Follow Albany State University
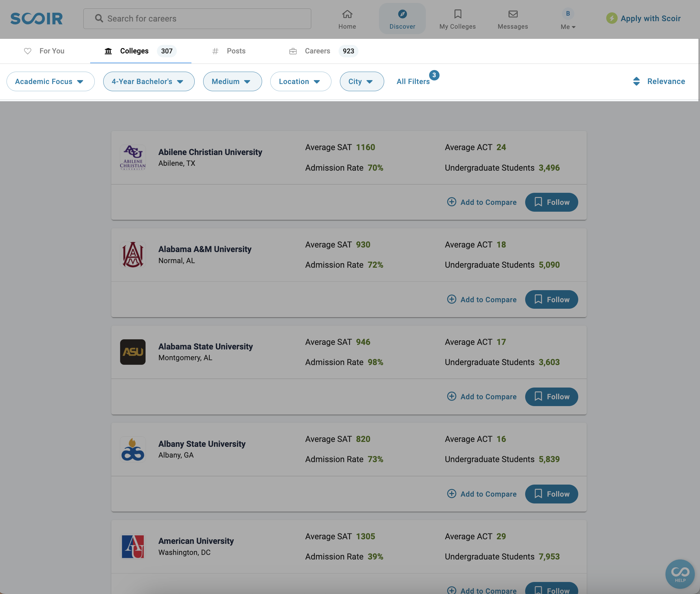 [x=551, y=494]
